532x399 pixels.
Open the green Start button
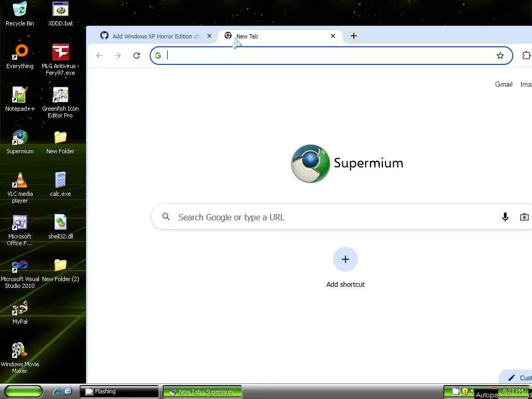(23, 392)
